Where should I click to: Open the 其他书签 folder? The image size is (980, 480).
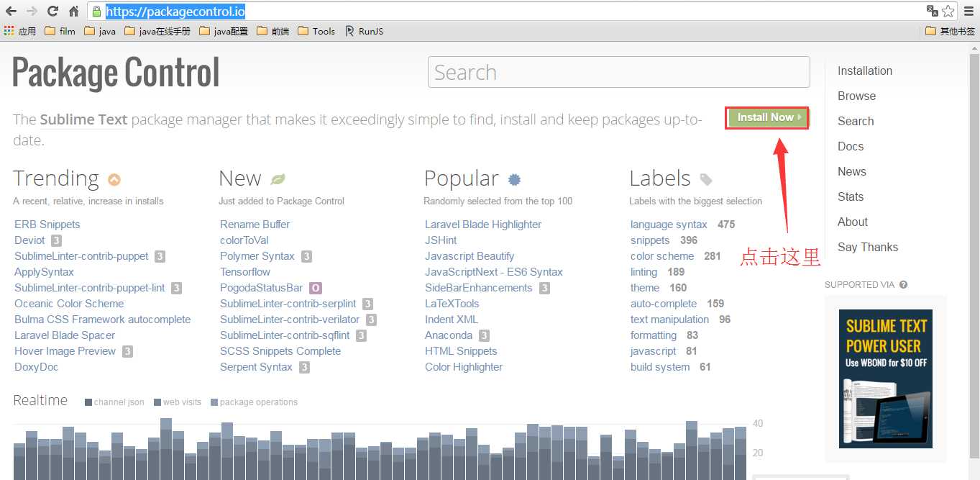point(950,31)
